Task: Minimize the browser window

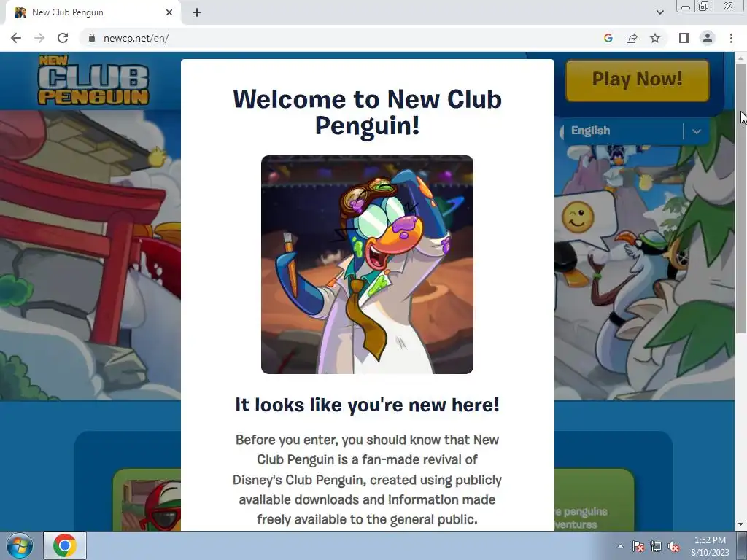Action: (686, 7)
